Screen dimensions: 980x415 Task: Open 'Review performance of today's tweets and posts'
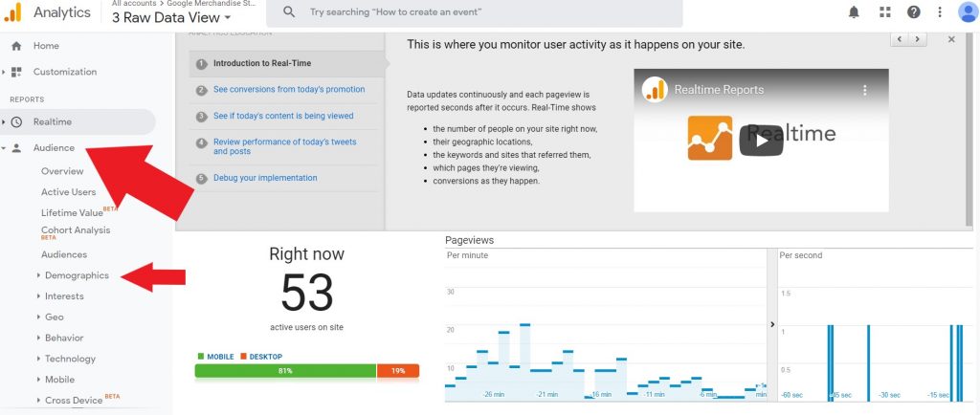(284, 146)
